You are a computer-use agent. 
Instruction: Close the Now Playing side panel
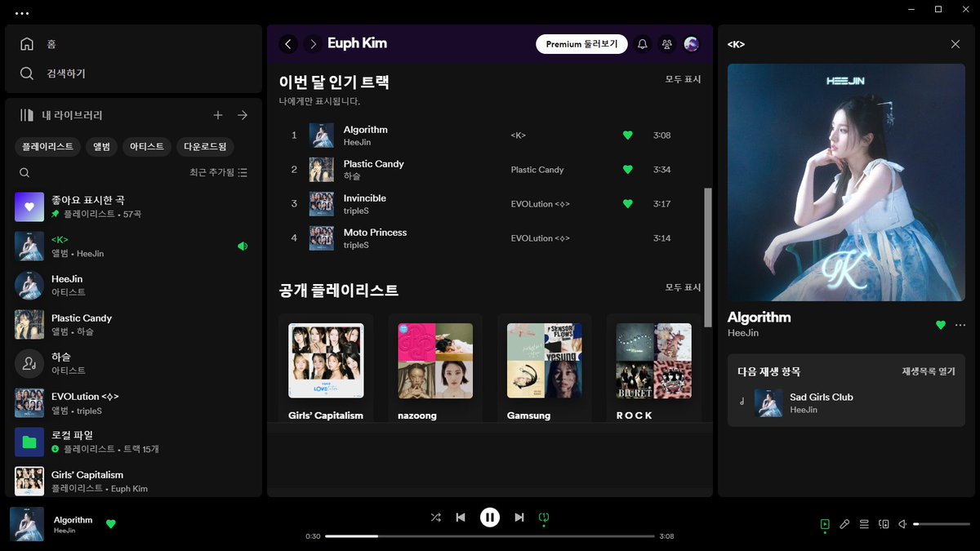point(955,44)
